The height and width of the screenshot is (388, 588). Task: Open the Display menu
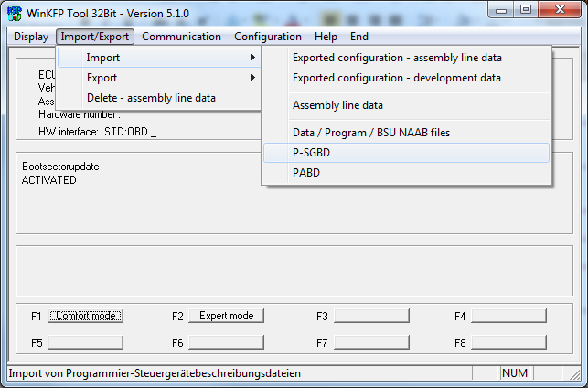[x=31, y=37]
